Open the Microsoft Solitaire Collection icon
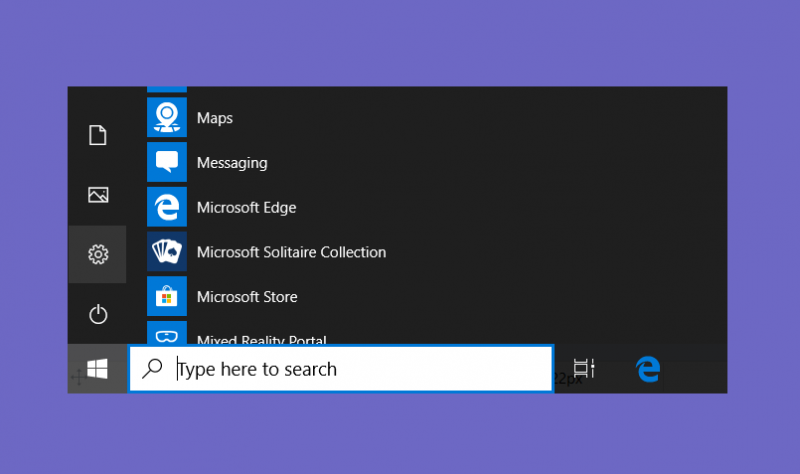The image size is (800, 474). (167, 252)
